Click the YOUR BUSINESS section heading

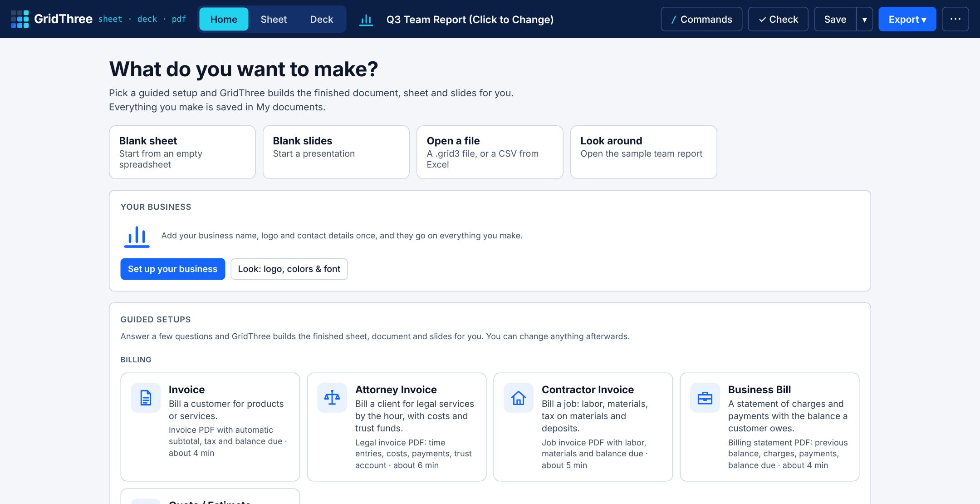coord(156,207)
